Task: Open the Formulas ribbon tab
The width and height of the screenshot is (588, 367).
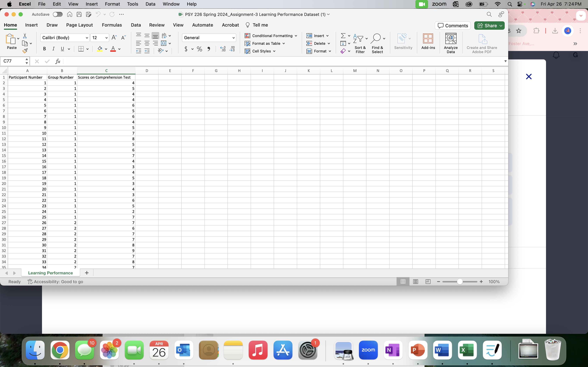Action: pyautogui.click(x=112, y=25)
